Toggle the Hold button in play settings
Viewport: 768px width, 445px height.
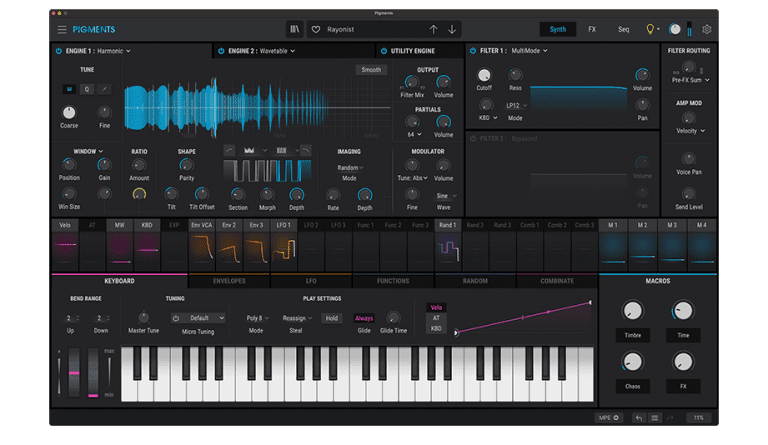click(330, 318)
